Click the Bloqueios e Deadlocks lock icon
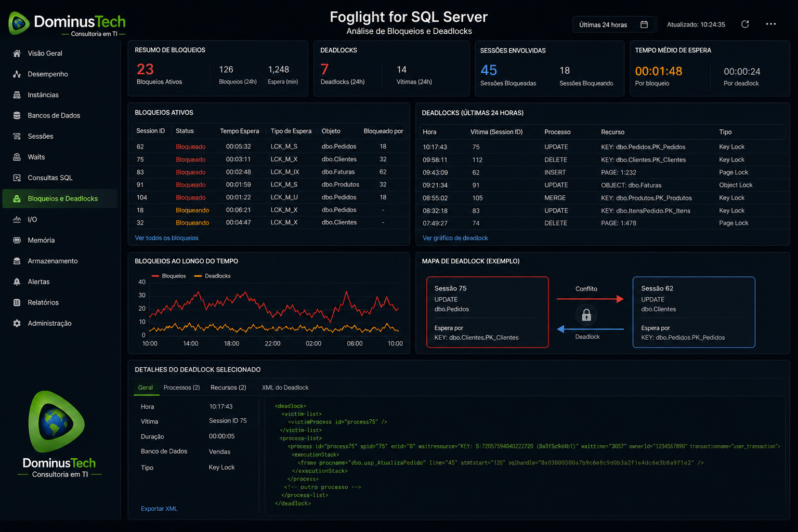Screen dimensions: 798x532 [17, 198]
